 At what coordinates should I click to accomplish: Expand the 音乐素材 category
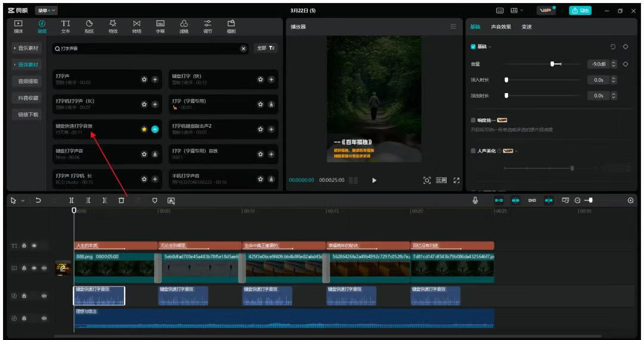click(x=28, y=48)
